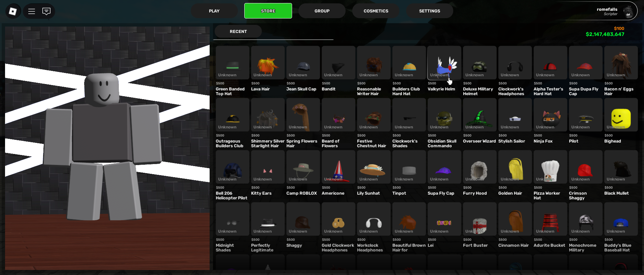
Task: Select the Americone party hat
Action: point(338,167)
